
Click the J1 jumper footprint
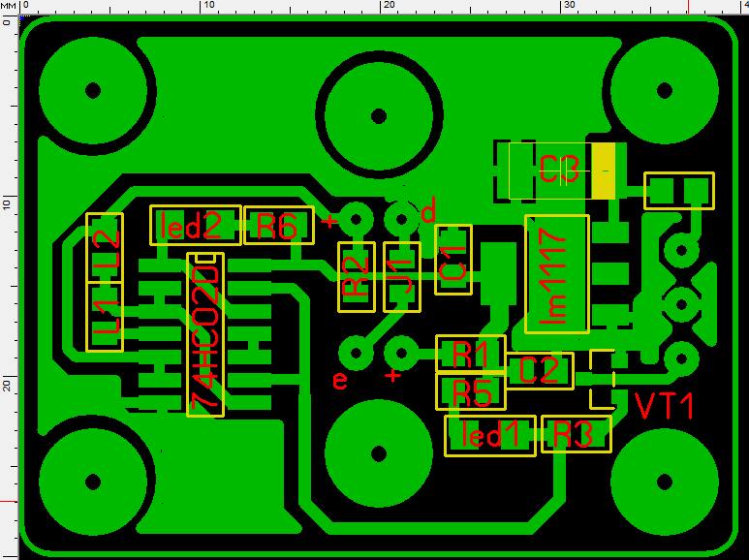click(402, 277)
